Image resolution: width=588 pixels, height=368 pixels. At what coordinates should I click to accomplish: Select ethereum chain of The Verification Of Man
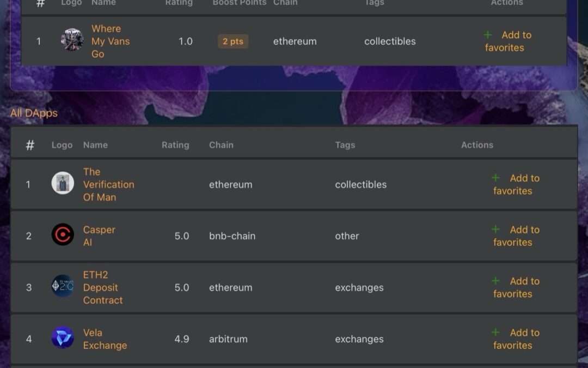pyautogui.click(x=231, y=184)
